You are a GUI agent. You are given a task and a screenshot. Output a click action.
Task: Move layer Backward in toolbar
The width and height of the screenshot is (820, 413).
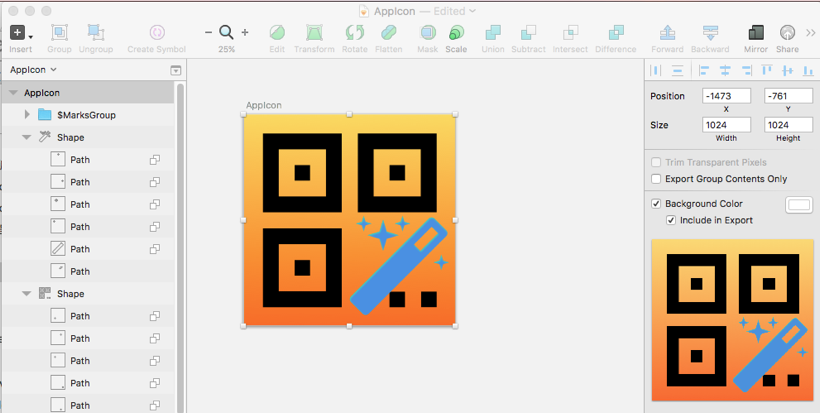coord(710,33)
